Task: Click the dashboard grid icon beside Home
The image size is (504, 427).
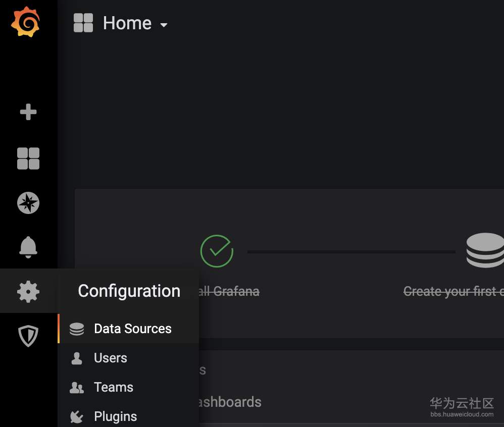Action: click(x=83, y=23)
